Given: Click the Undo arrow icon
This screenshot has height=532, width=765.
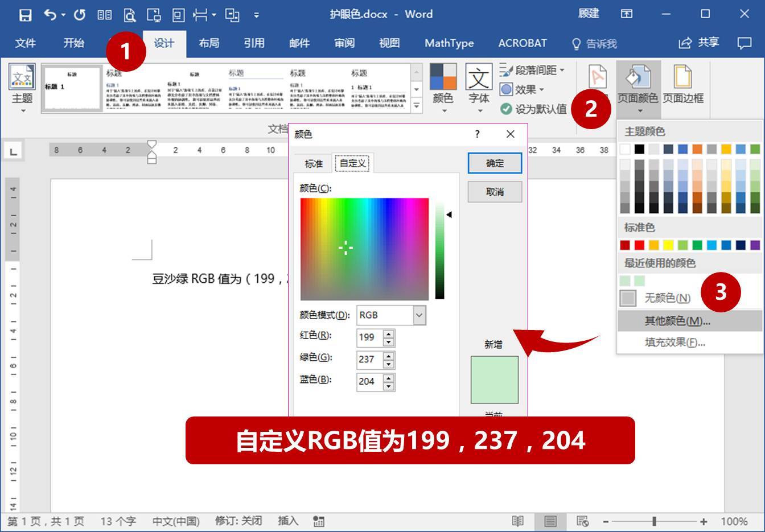Looking at the screenshot, I should tap(51, 14).
